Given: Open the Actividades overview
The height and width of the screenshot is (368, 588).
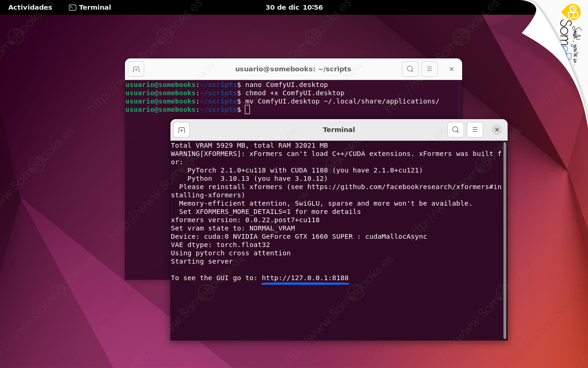Looking at the screenshot, I should pos(30,7).
